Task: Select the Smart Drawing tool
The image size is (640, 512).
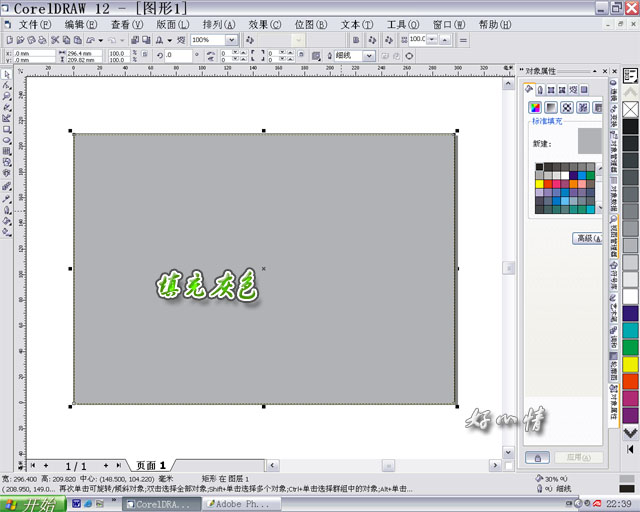Action: pos(7,118)
